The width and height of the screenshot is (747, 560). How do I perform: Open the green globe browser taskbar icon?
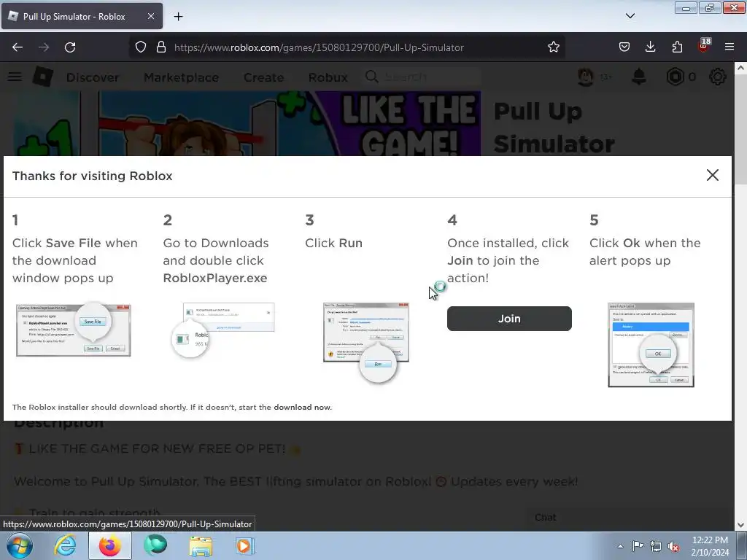(x=155, y=545)
